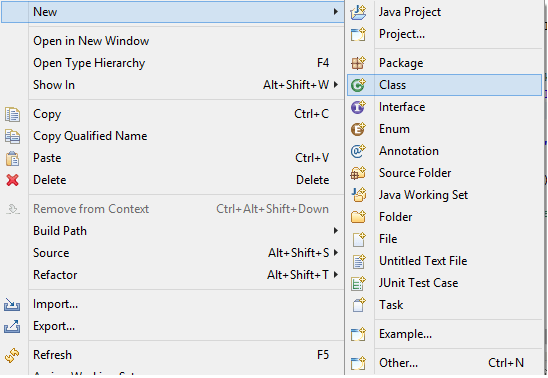Screen dimensions: 548x378
Task: Click the green new Class icon
Action: tap(358, 85)
